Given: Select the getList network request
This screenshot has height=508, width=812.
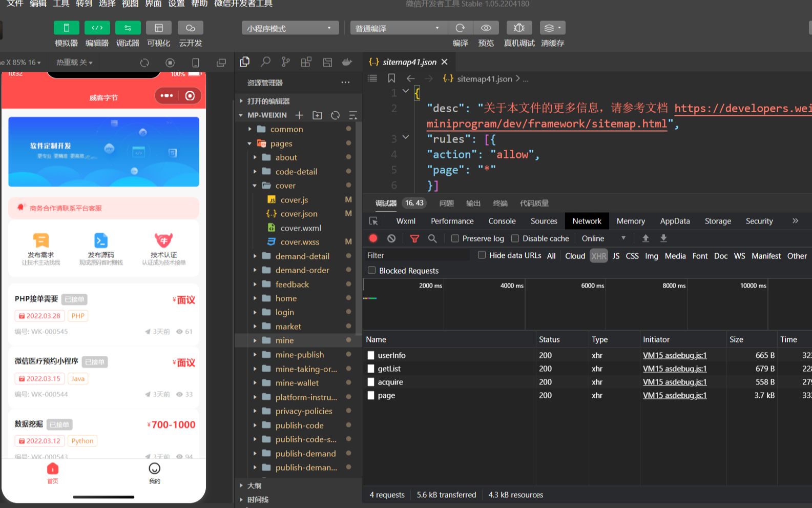Looking at the screenshot, I should (389, 369).
